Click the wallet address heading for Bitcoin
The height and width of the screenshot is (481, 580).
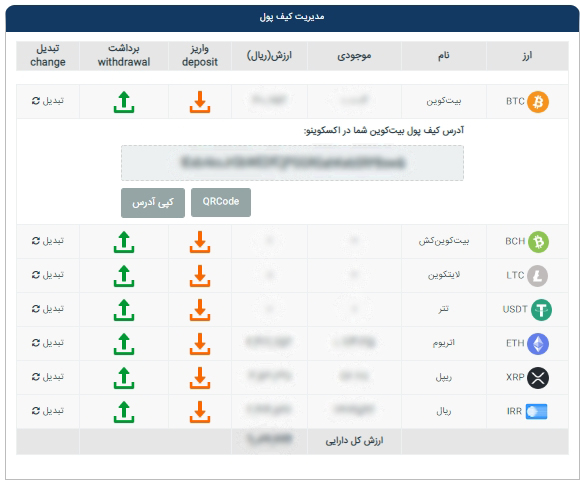coord(384,131)
